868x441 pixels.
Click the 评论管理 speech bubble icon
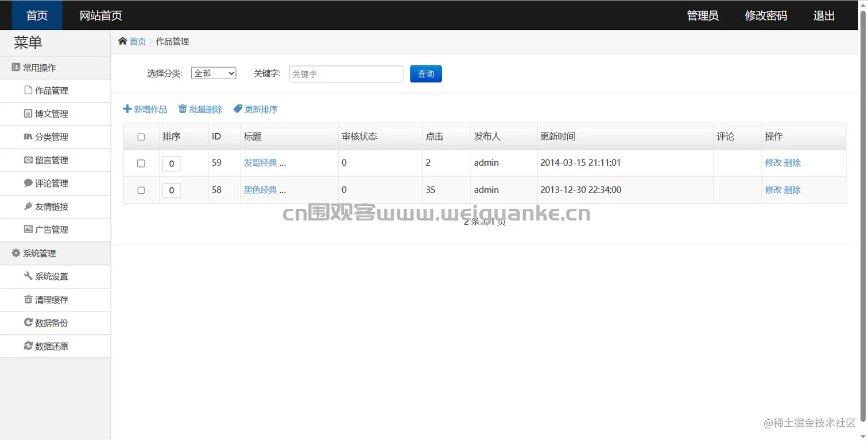[x=28, y=183]
